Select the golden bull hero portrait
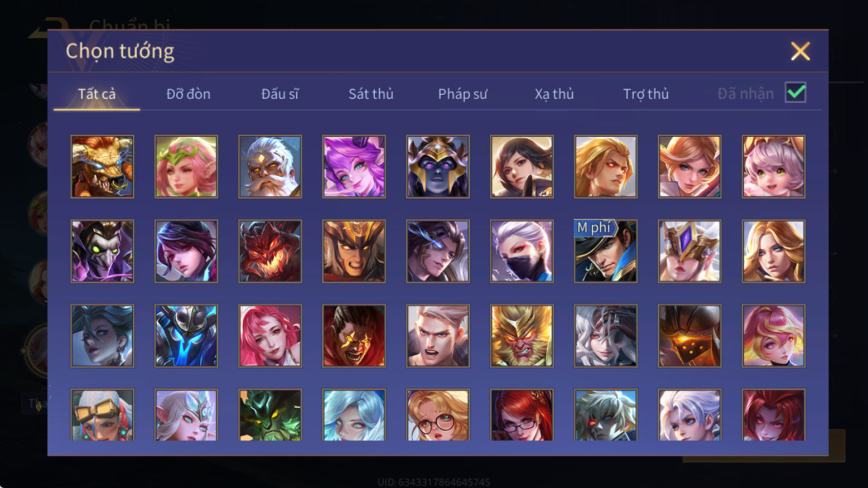Image resolution: width=868 pixels, height=488 pixels. 102,167
